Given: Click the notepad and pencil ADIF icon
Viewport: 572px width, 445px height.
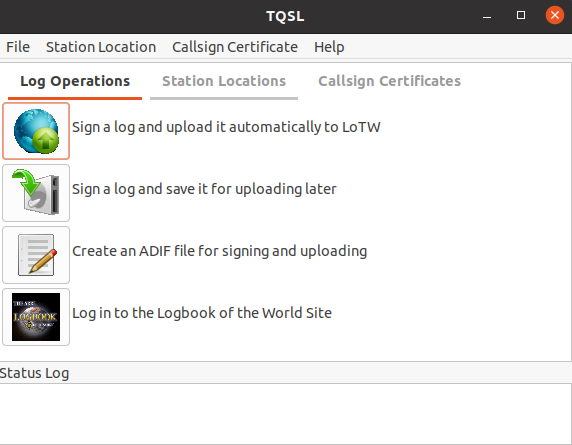Looking at the screenshot, I should 36,255.
